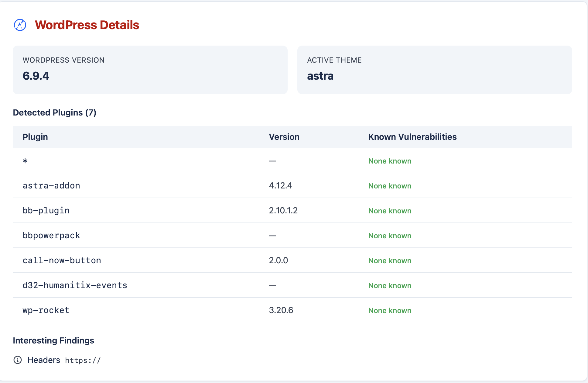The height and width of the screenshot is (383, 588).
Task: Click the info icon beside Headers
Action: 18,360
